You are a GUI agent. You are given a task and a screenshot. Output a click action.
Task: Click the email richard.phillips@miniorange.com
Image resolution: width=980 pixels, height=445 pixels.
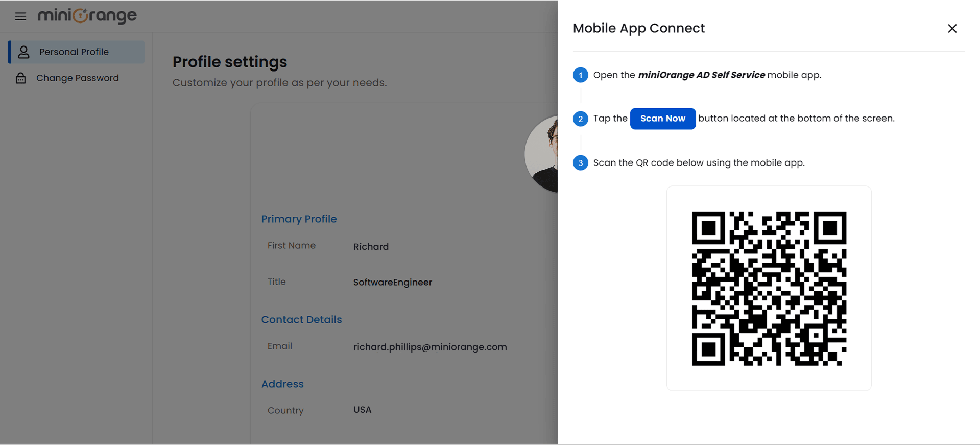pyautogui.click(x=430, y=347)
